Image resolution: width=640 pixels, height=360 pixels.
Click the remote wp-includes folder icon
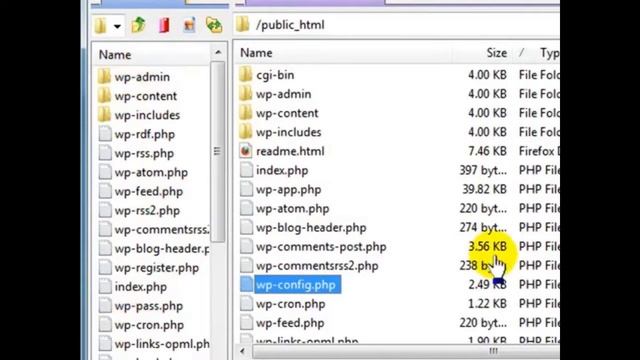pyautogui.click(x=245, y=131)
